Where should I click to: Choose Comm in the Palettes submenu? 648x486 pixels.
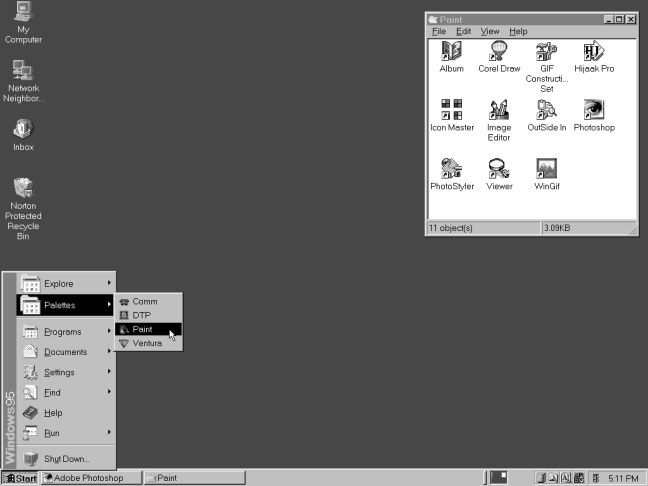[148, 302]
